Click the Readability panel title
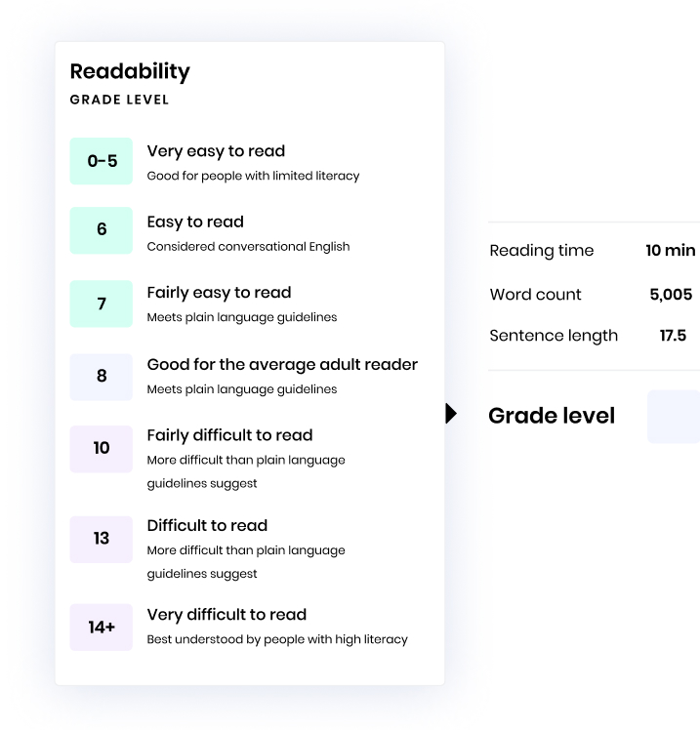Image resolution: width=700 pixels, height=730 pixels. 130,71
